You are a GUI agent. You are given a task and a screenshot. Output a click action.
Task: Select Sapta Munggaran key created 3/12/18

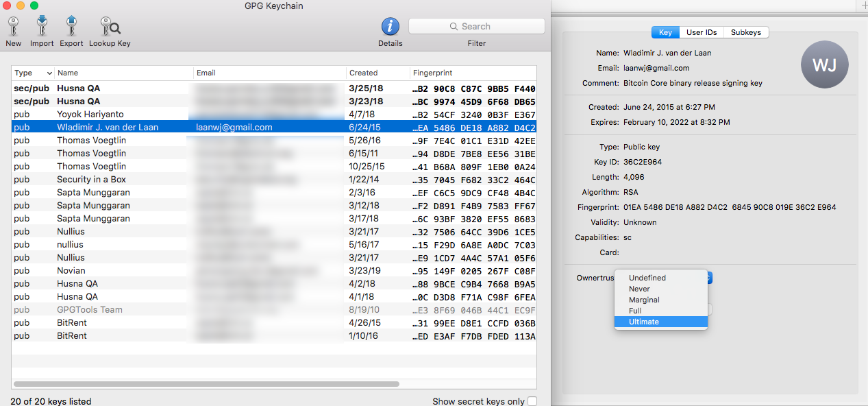(274, 206)
